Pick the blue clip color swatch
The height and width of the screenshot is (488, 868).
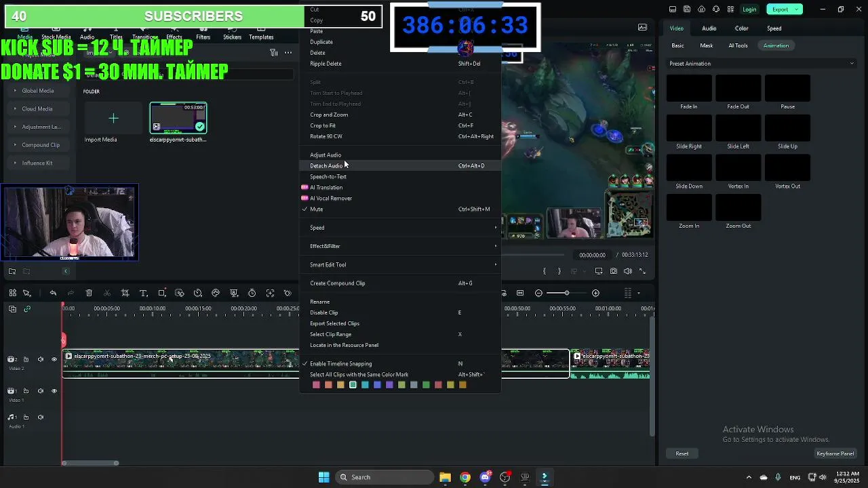[377, 385]
